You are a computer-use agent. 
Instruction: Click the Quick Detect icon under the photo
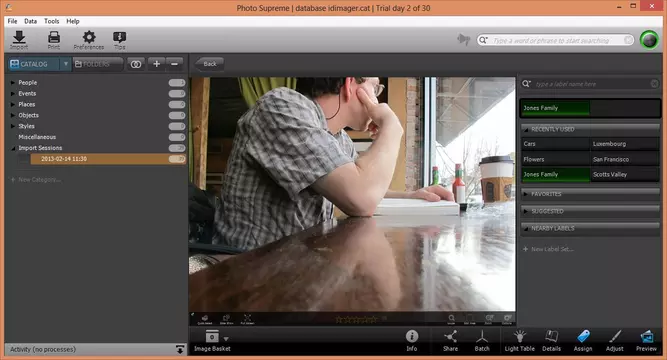click(205, 319)
